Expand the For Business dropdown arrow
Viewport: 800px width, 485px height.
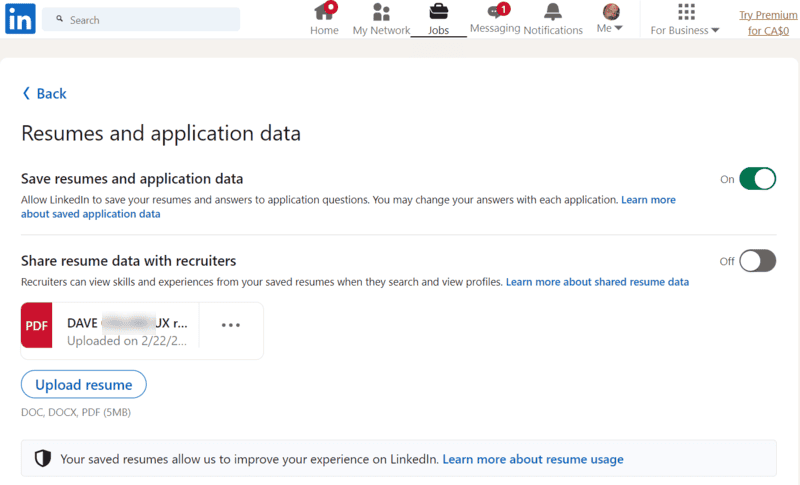715,31
